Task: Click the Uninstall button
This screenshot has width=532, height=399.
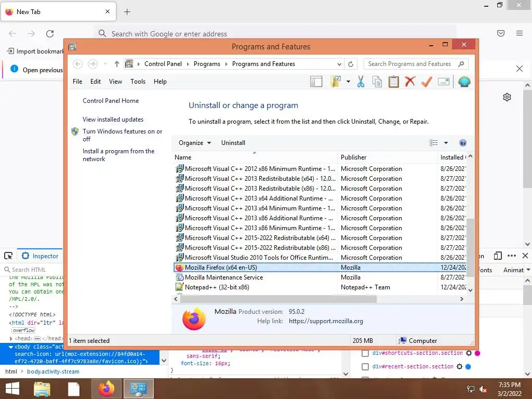Action: (233, 143)
